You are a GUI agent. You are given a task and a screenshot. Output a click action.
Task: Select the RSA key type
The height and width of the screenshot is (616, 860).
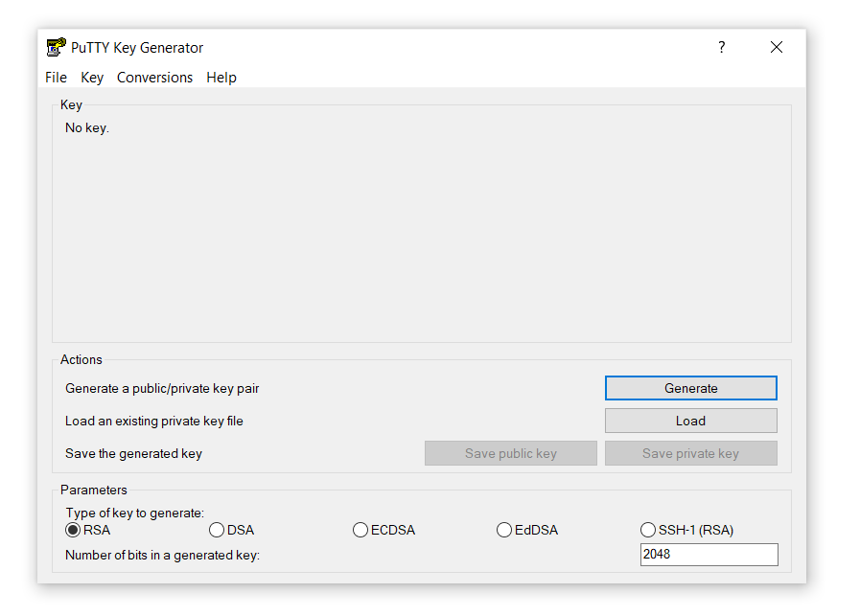click(88, 530)
